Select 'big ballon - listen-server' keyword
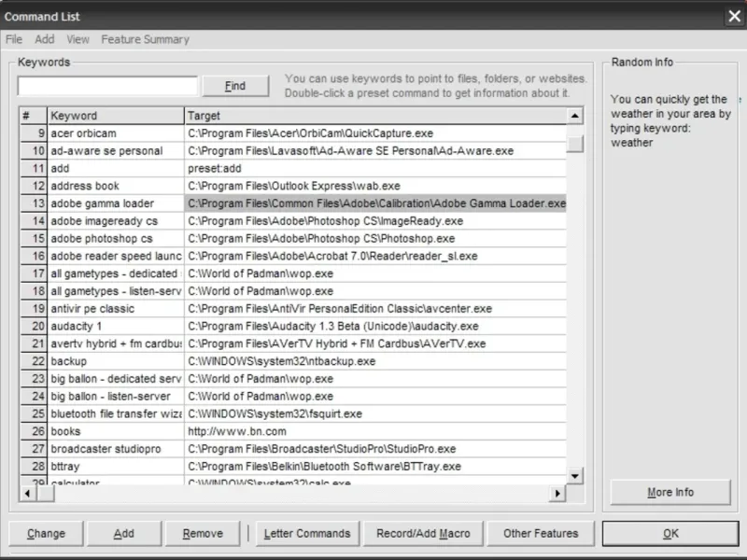 pos(116,396)
